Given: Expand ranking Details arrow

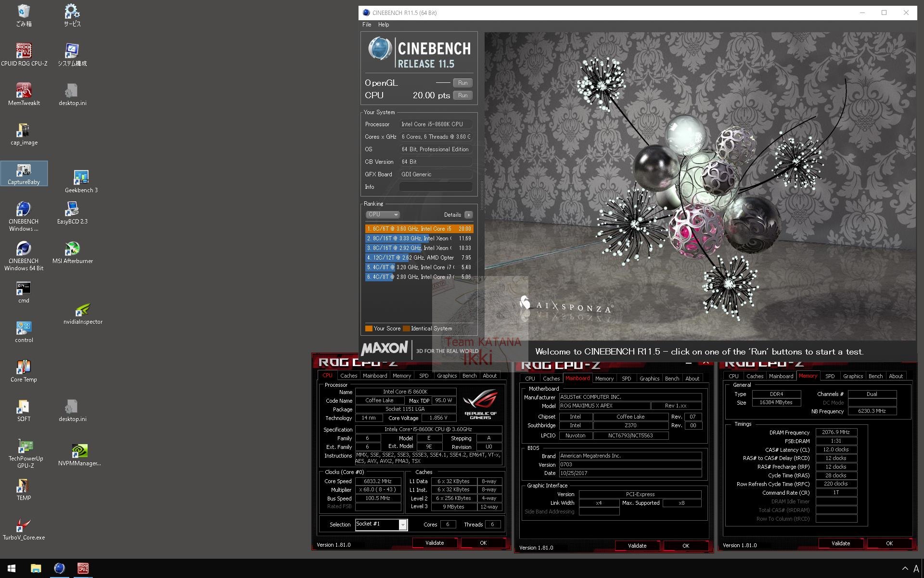Looking at the screenshot, I should 468,215.
